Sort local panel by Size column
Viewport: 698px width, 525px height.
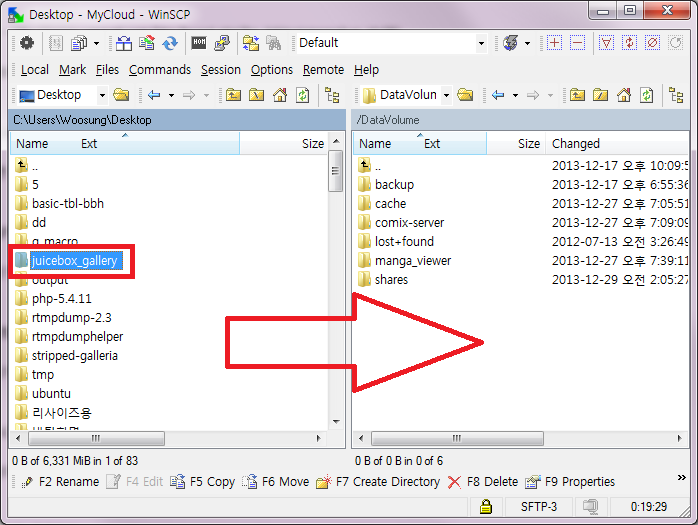[x=283, y=144]
